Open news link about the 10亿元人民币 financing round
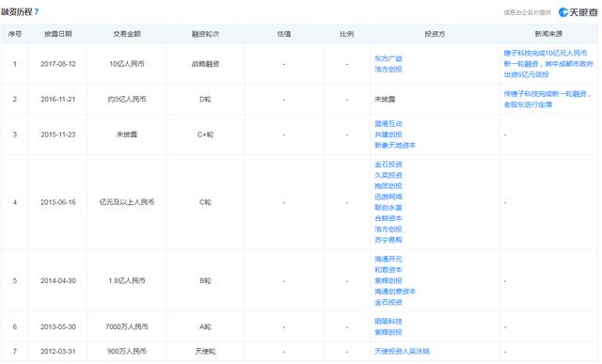The height and width of the screenshot is (364, 602). pos(547,64)
